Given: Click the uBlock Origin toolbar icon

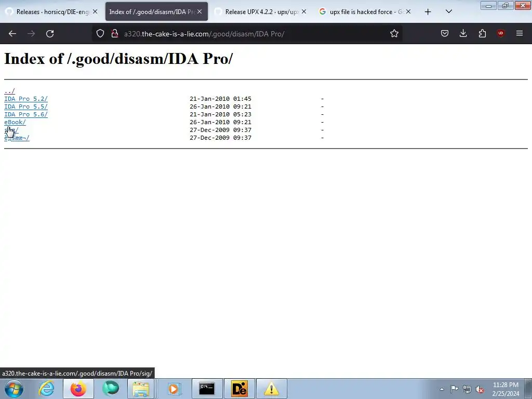Looking at the screenshot, I should click(x=500, y=33).
